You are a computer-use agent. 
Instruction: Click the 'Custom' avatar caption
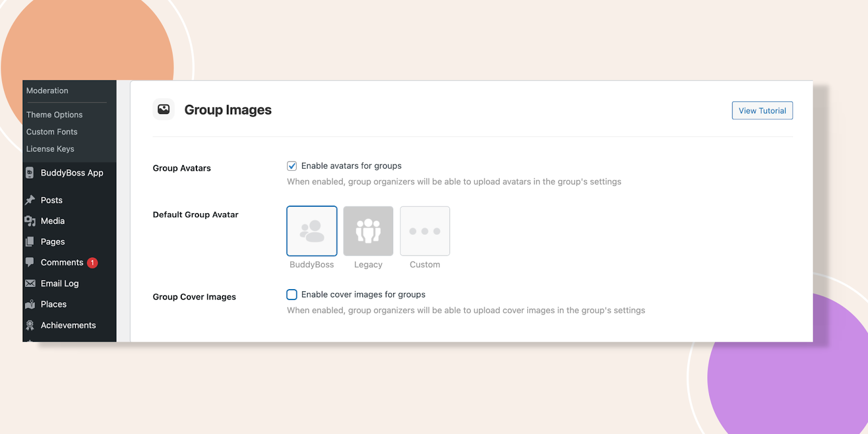(425, 265)
